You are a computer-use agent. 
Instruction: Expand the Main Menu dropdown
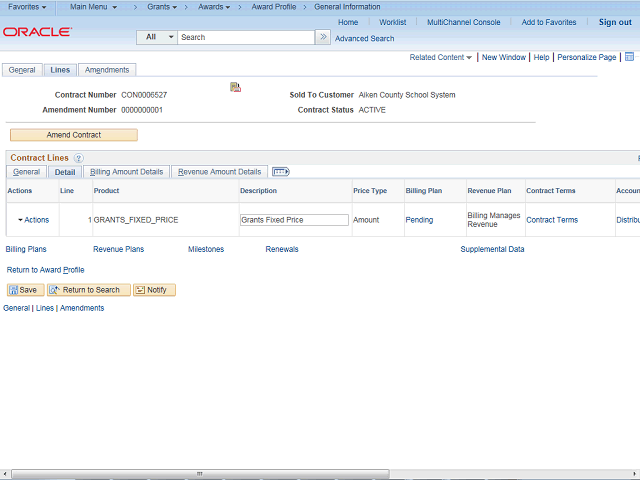click(x=93, y=7)
